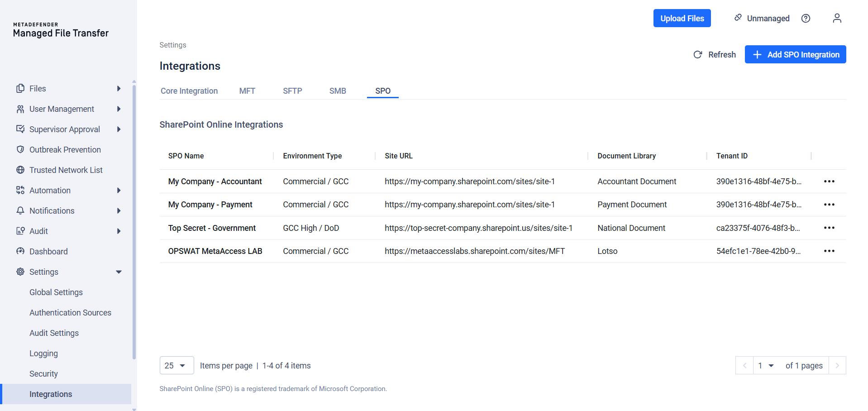The width and height of the screenshot is (868, 411).
Task: Click the Dashboard gauge icon
Action: click(x=20, y=251)
